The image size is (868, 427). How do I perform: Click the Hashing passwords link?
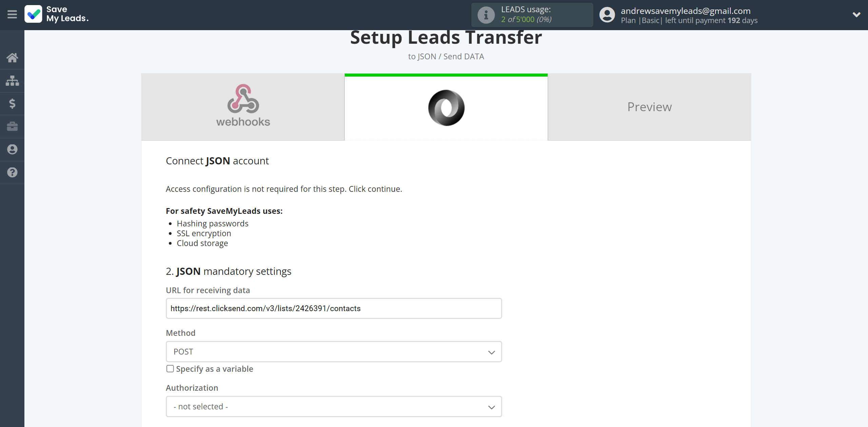[213, 223]
